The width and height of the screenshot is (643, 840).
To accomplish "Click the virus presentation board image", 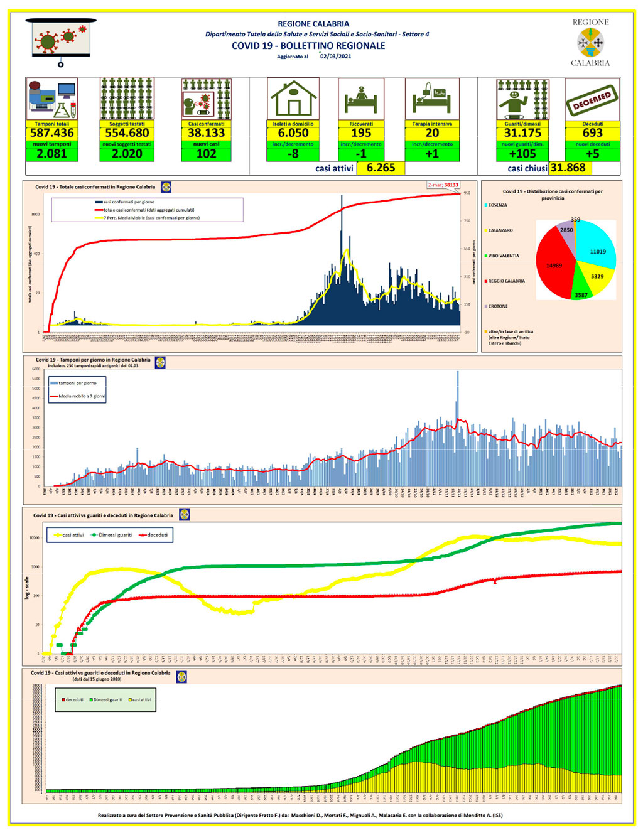I will point(61,42).
